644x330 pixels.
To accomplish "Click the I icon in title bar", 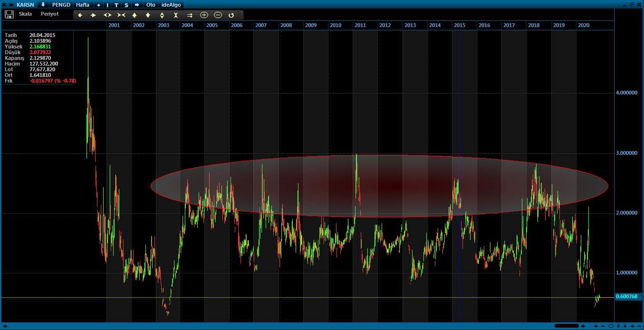I will (x=107, y=5).
